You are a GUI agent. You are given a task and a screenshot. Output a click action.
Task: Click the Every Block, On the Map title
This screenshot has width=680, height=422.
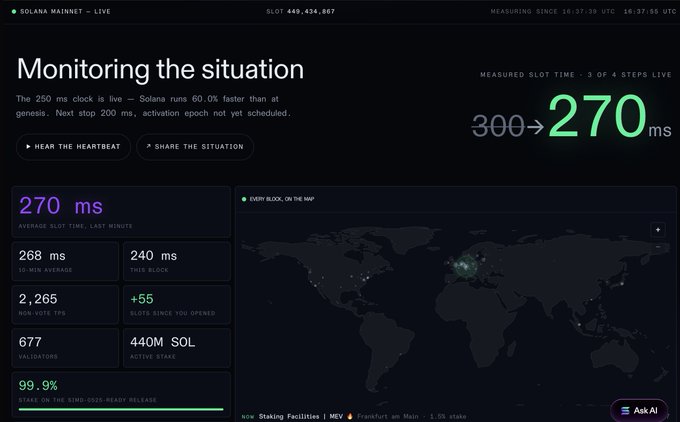pyautogui.click(x=282, y=199)
